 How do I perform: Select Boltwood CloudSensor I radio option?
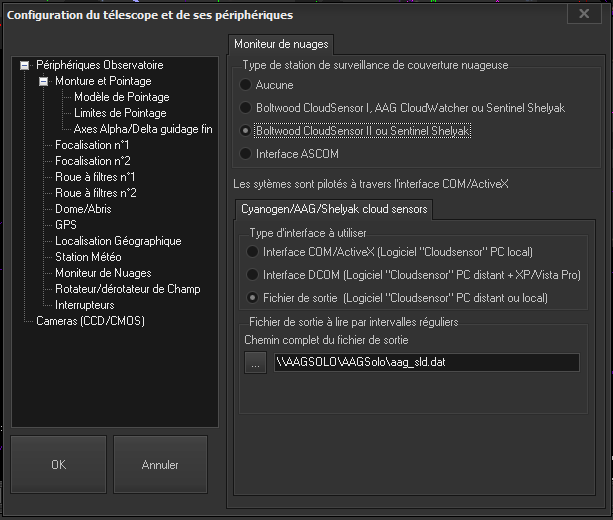247,107
